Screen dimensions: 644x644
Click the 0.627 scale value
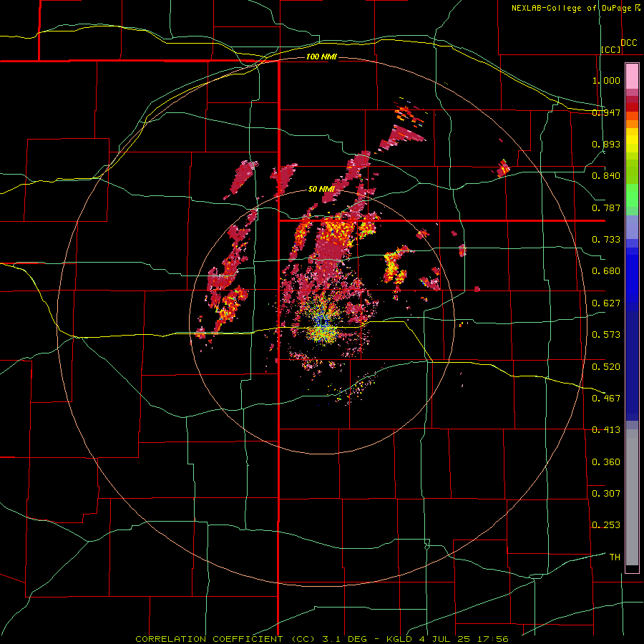click(606, 303)
